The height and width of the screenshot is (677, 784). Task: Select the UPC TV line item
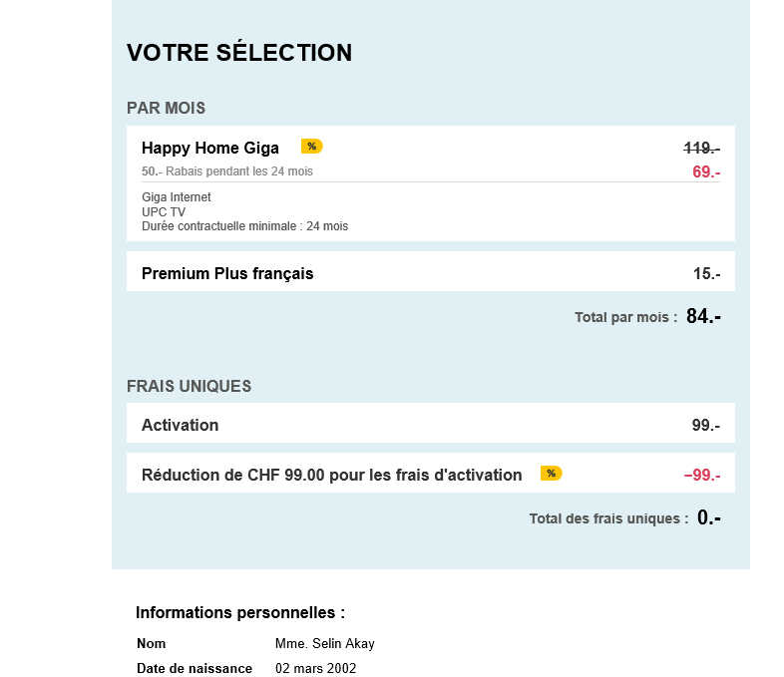pos(164,212)
